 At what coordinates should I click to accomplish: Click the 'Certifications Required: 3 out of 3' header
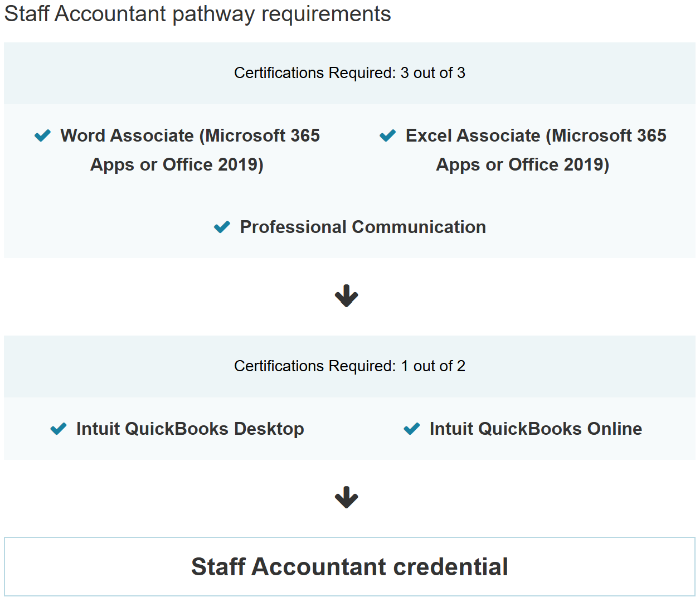pyautogui.click(x=349, y=73)
